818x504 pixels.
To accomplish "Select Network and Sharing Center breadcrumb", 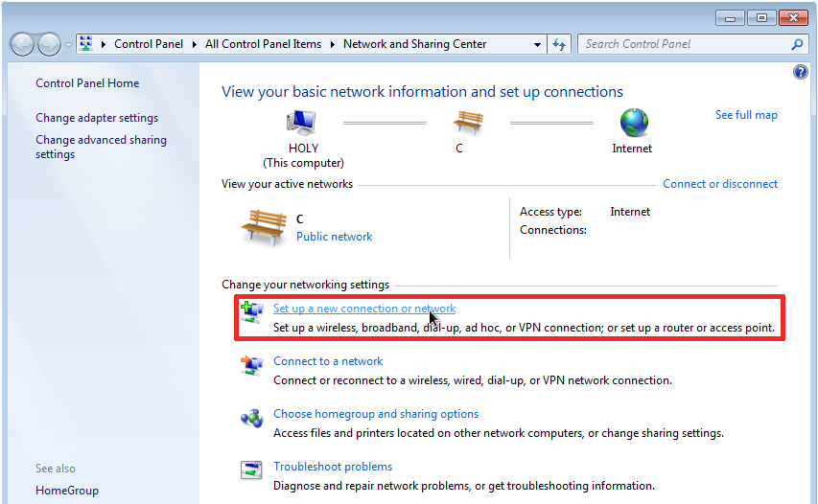I will tap(414, 44).
